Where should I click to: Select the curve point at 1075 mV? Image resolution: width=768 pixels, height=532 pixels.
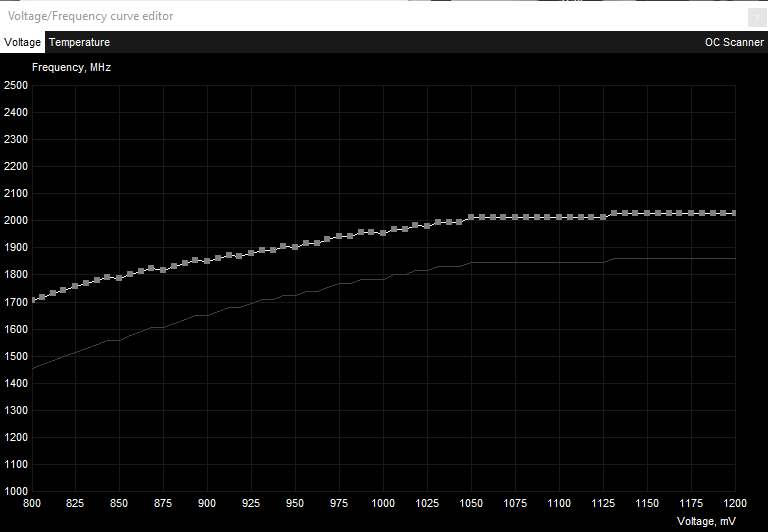[515, 217]
